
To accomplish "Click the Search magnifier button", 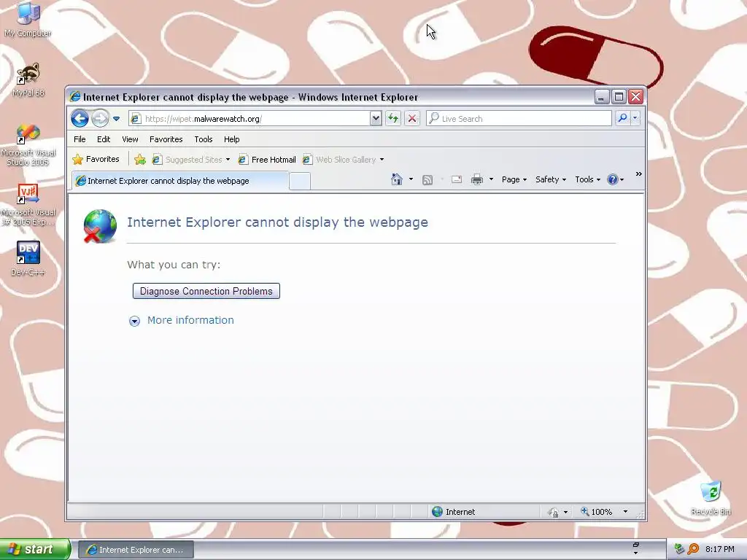I will (x=622, y=118).
